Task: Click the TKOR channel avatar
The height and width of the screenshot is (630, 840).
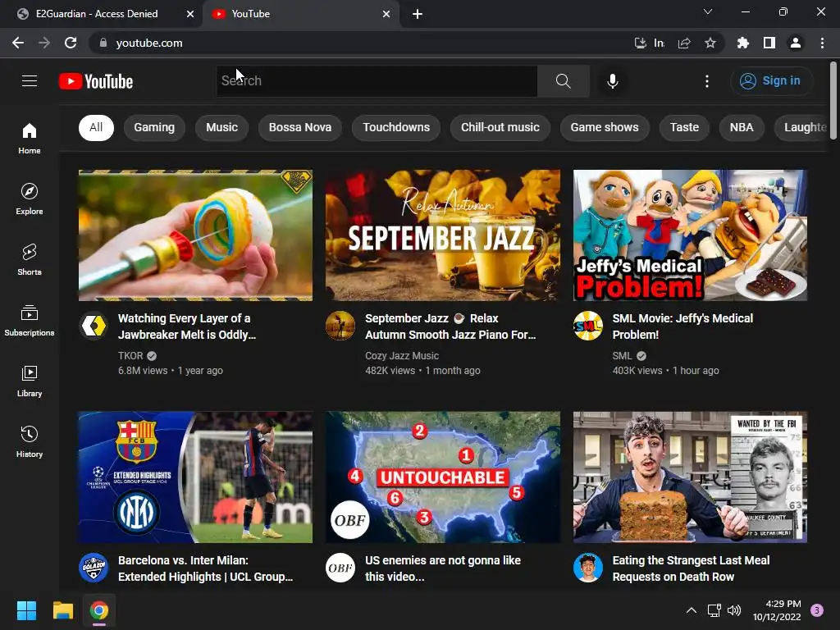Action: (94, 326)
